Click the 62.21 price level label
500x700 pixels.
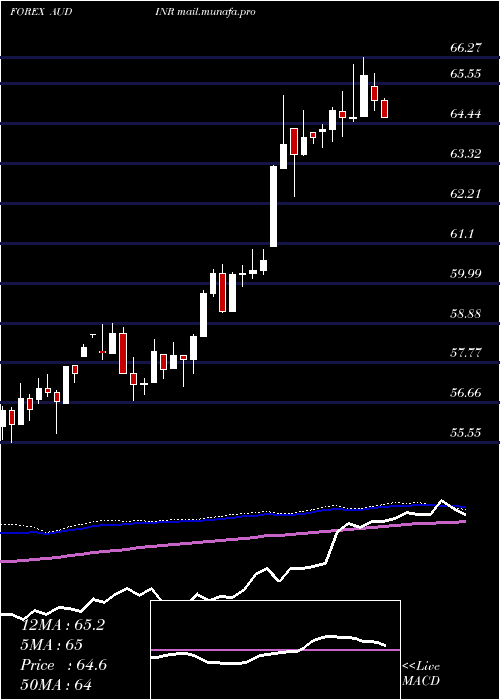(466, 194)
